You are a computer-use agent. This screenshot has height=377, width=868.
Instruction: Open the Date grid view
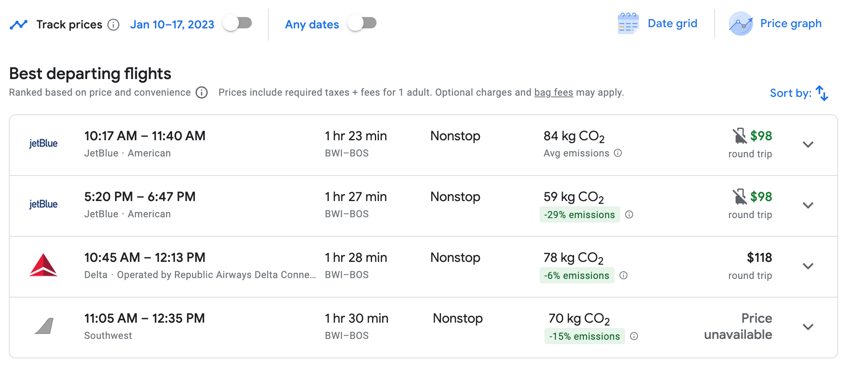pos(672,24)
